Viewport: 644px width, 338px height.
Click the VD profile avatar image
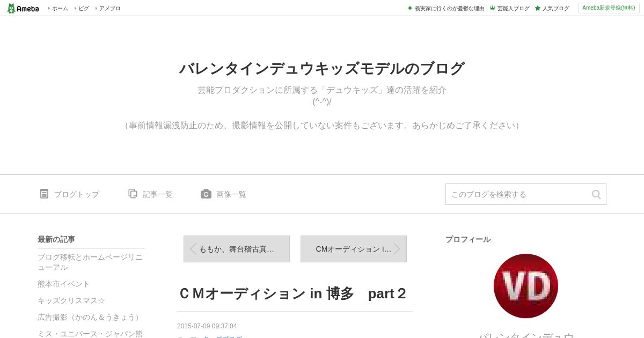pyautogui.click(x=526, y=286)
